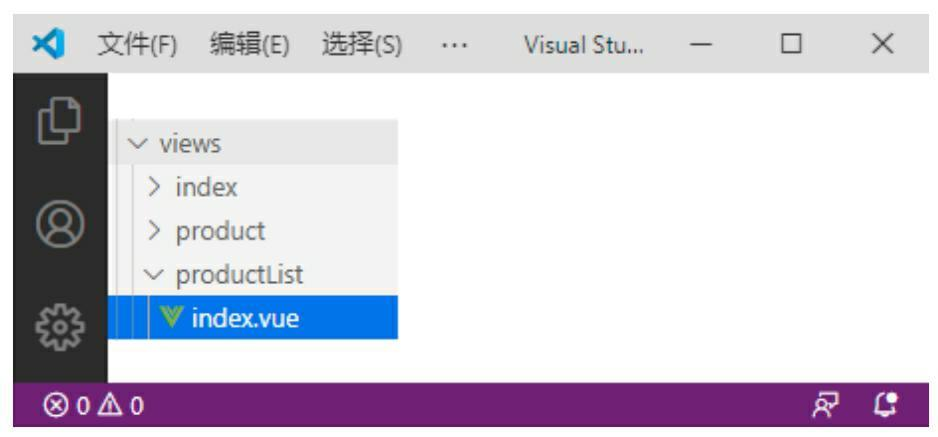
Task: Open the feedback icon in status bar
Action: tap(826, 405)
